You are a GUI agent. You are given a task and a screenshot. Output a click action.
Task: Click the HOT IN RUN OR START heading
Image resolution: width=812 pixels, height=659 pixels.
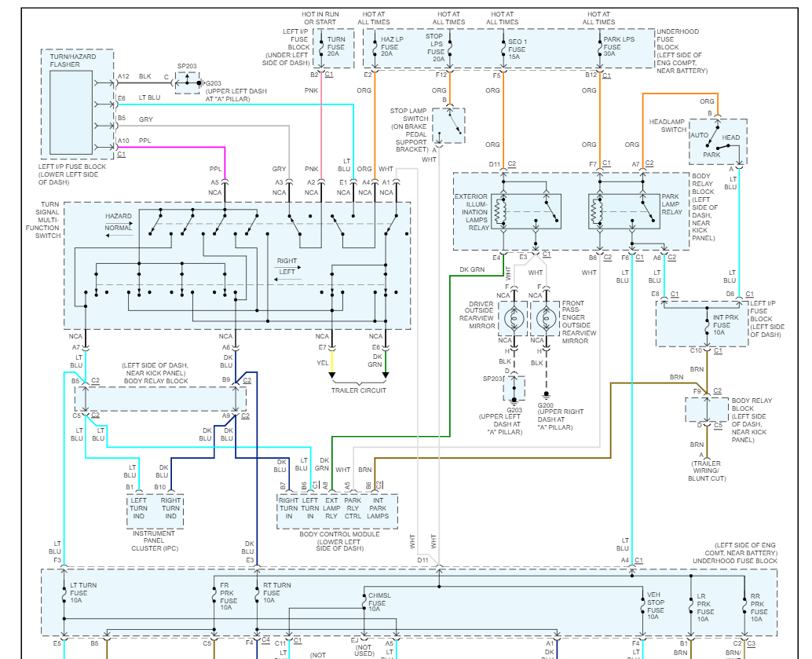click(x=320, y=18)
